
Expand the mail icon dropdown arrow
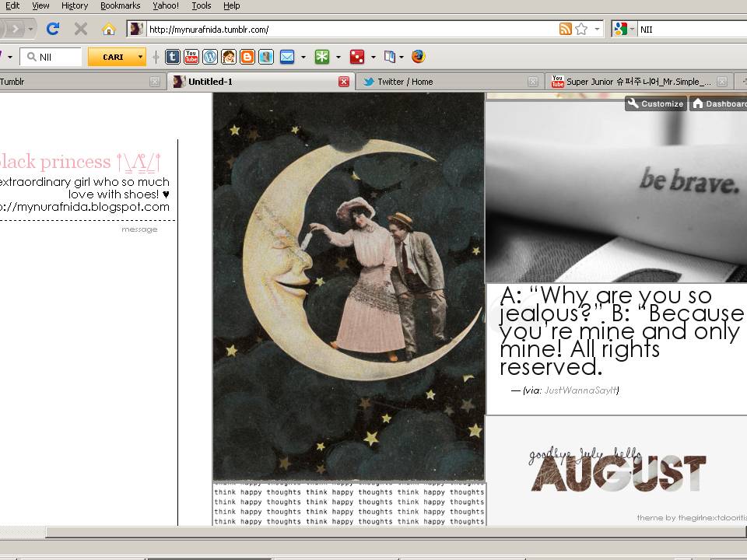point(303,57)
